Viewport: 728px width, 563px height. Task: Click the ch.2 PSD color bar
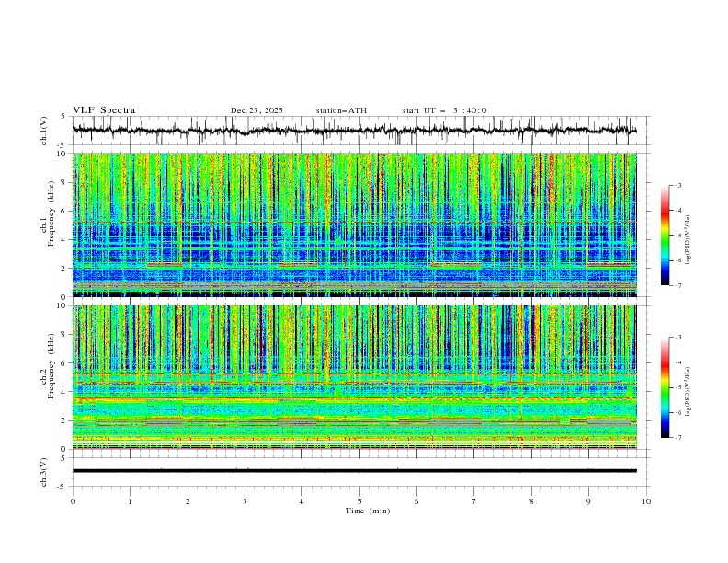click(665, 387)
